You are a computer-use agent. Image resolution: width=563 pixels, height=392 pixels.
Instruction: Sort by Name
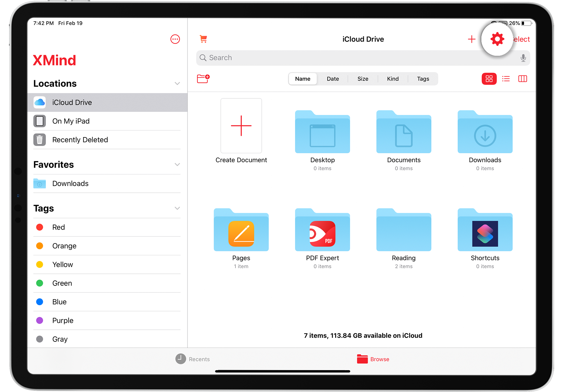point(303,79)
